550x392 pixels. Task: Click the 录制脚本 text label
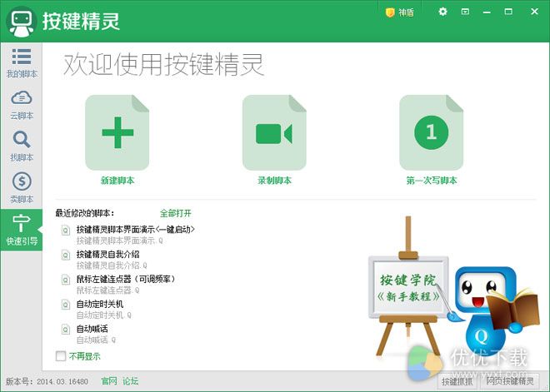tap(274, 181)
